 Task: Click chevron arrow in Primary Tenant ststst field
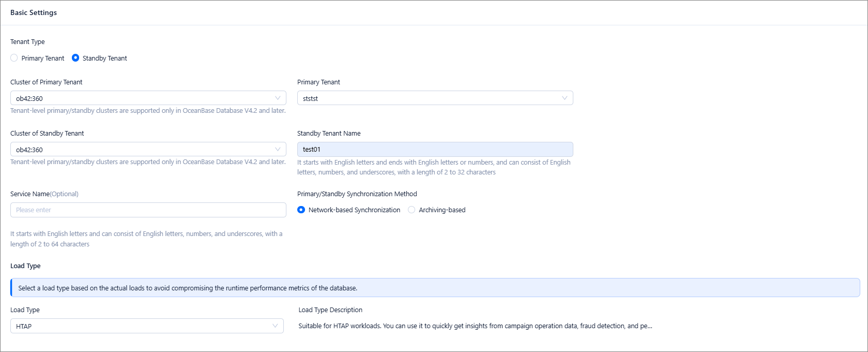click(565, 98)
